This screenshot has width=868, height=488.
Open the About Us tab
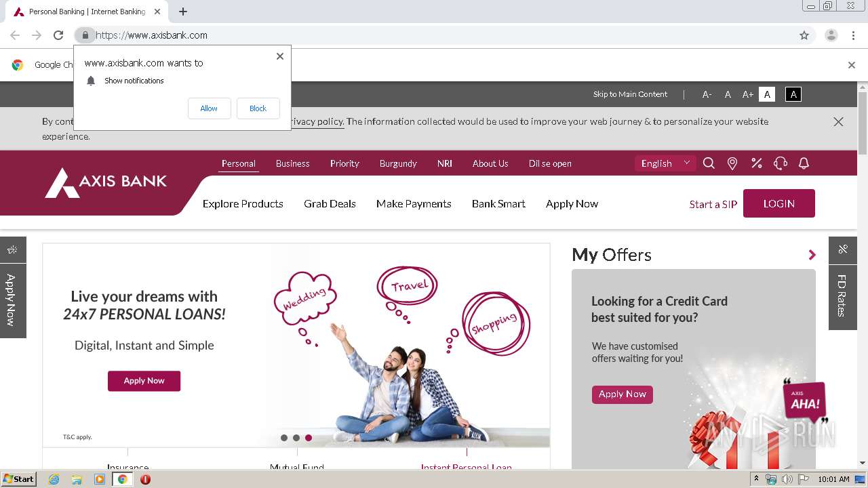click(490, 163)
